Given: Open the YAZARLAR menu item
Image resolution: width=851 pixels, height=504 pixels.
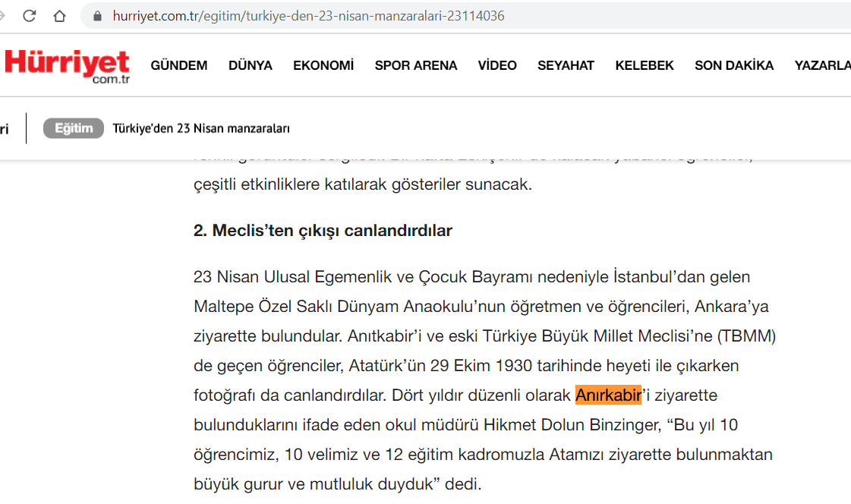Looking at the screenshot, I should (823, 65).
